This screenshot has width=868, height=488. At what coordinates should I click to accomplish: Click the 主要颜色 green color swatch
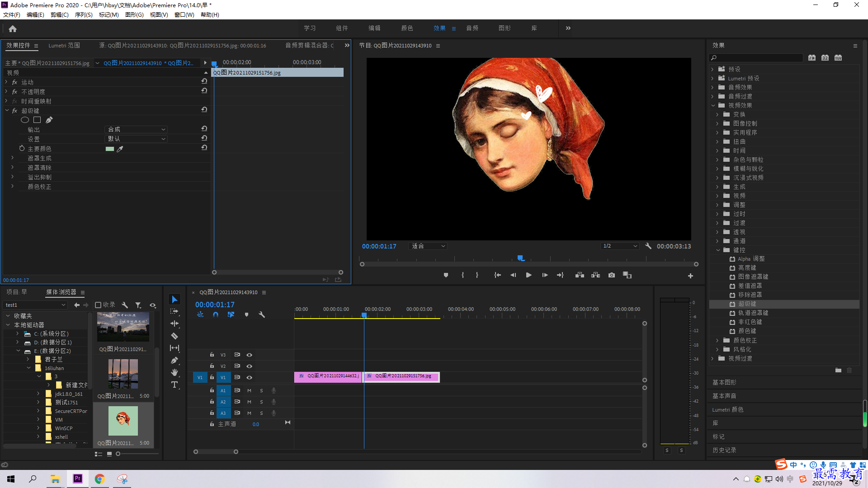(x=110, y=149)
